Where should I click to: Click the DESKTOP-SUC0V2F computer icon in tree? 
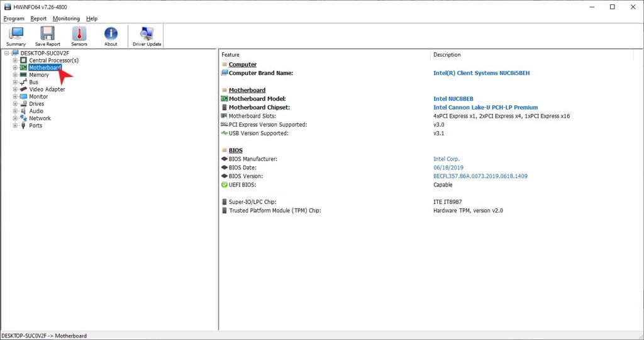click(15, 53)
